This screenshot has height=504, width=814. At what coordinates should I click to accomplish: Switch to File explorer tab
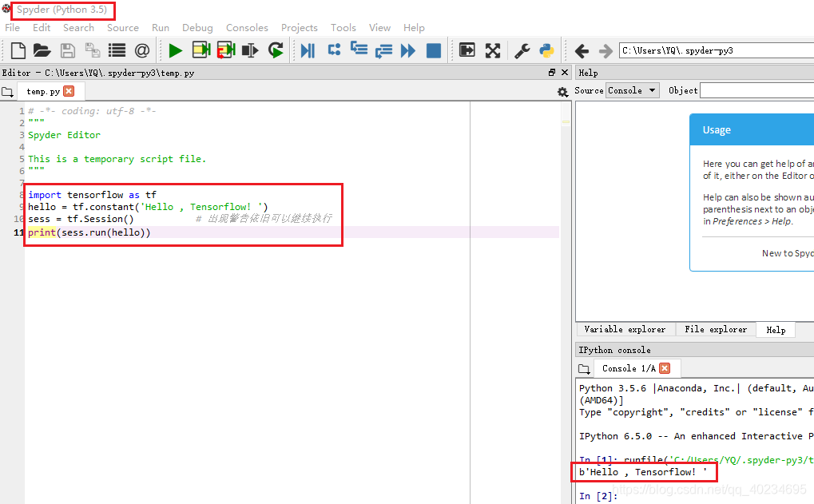[716, 329]
